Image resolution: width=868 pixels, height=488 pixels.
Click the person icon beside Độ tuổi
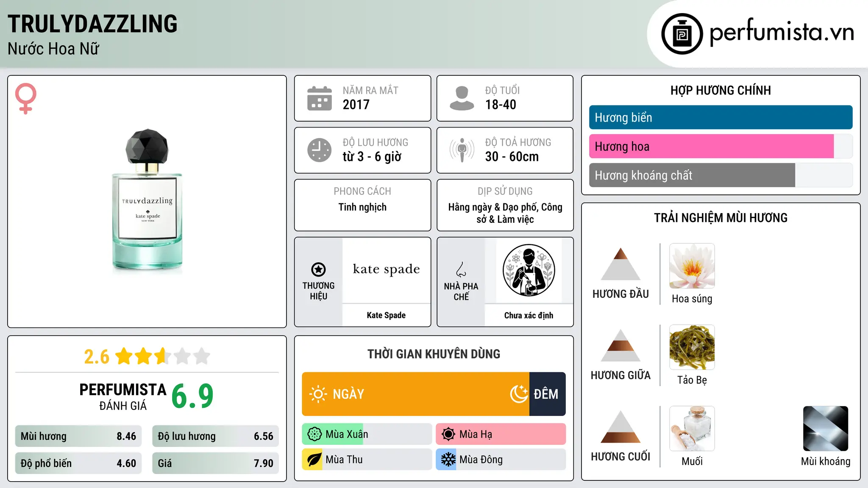point(462,98)
